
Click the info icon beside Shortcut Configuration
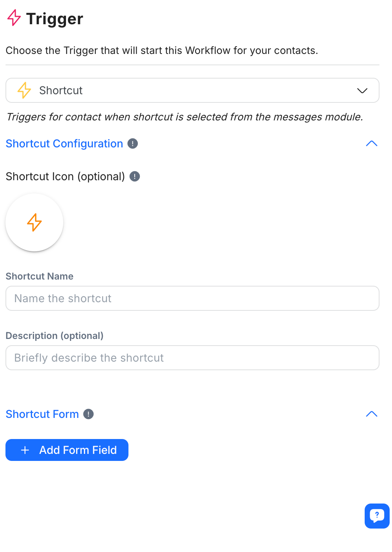pos(133,143)
